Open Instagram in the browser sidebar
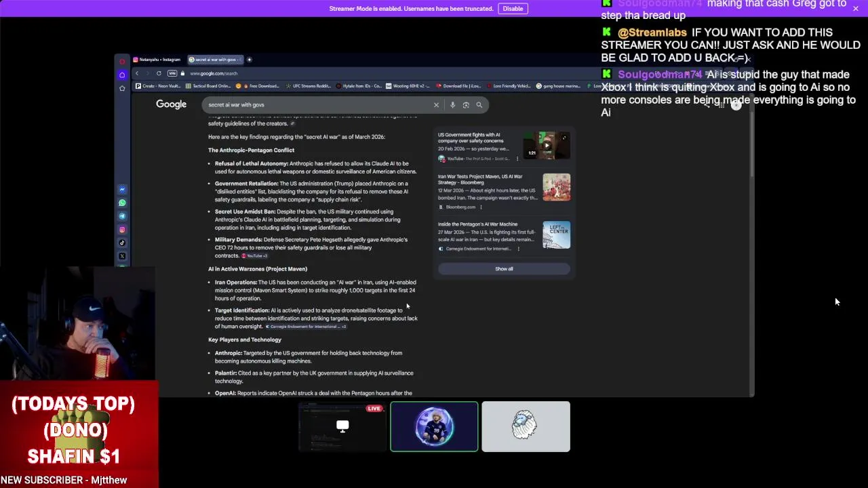Screen dimensions: 868x488 (122, 230)
